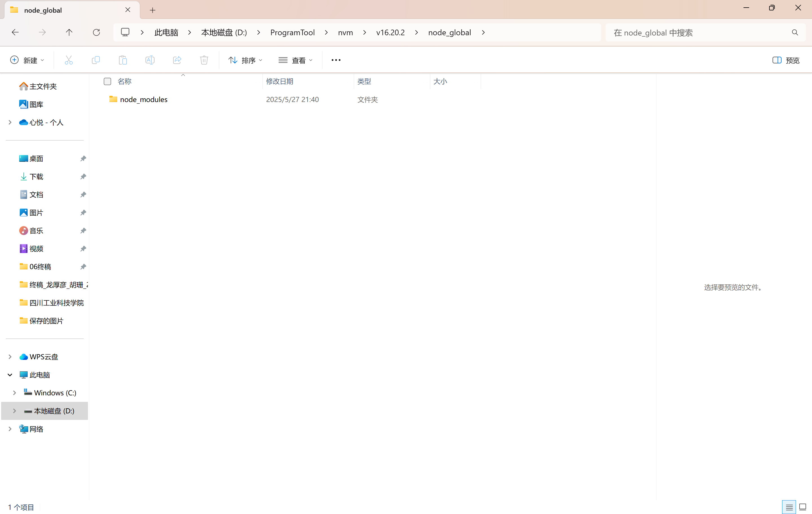Go up one folder level
The image size is (812, 514).
click(69, 32)
